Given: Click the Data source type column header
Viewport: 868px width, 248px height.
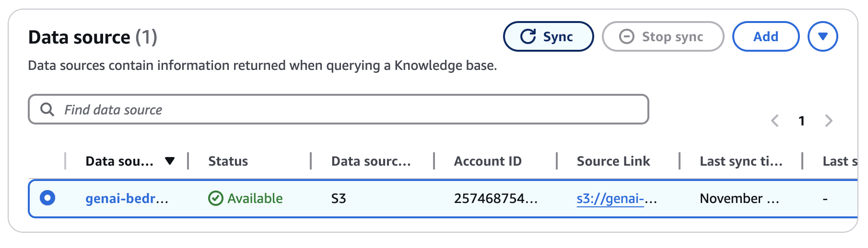Looking at the screenshot, I should pyautogui.click(x=371, y=161).
